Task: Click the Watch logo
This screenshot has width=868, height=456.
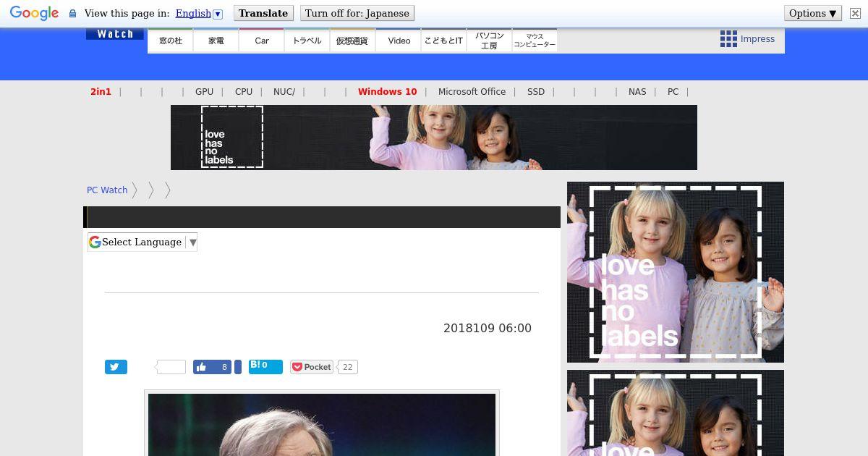Action: click(x=114, y=34)
